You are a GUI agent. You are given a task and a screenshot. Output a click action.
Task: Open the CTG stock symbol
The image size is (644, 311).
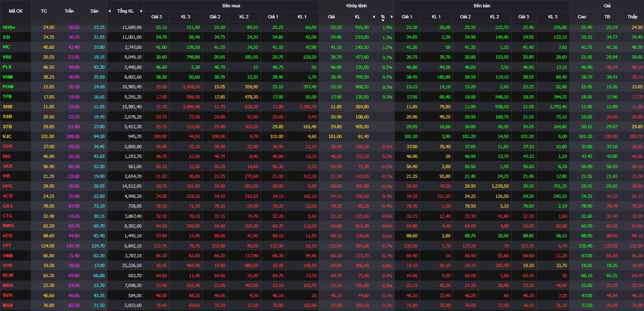click(x=7, y=216)
